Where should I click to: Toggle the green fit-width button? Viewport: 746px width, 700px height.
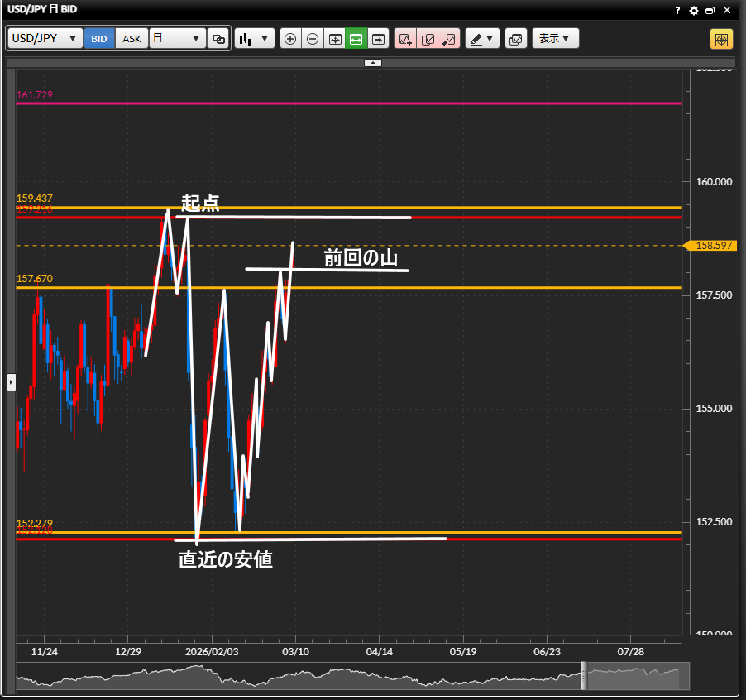[356, 39]
